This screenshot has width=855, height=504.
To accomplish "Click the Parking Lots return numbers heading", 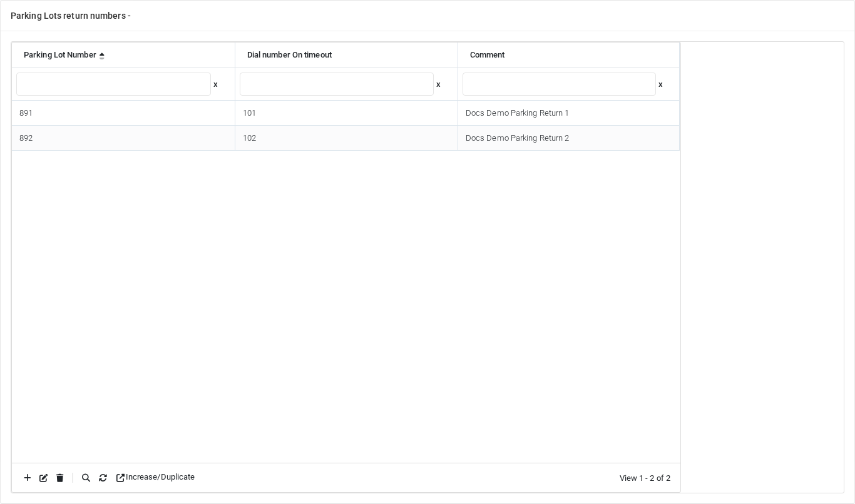I will [x=71, y=16].
